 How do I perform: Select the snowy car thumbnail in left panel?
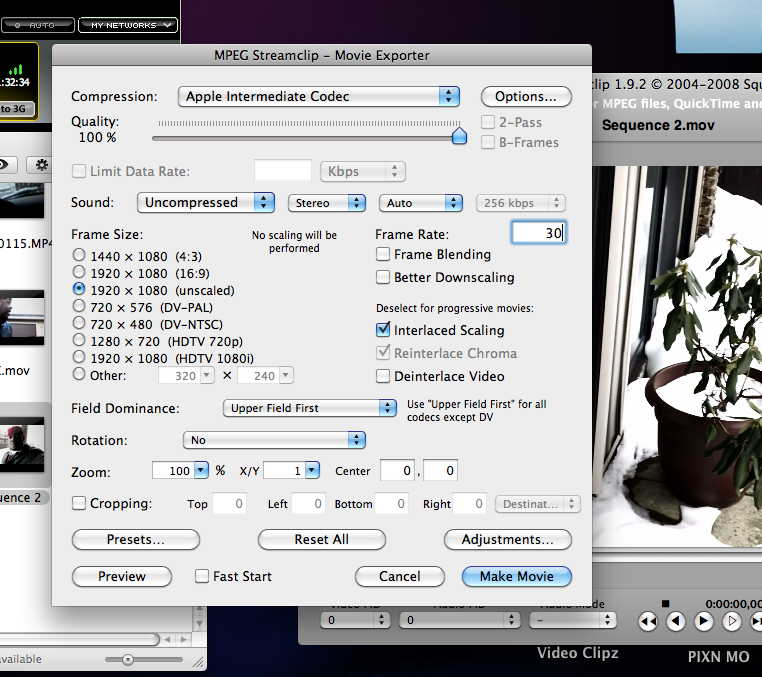(x=22, y=200)
